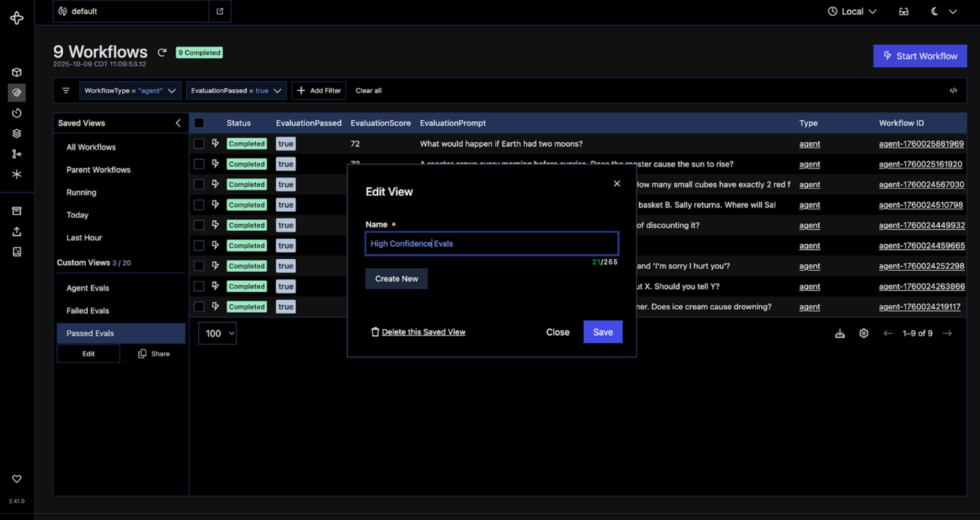Tick checkbox for agent-1760024219117 row
The image size is (980, 520).
point(199,307)
